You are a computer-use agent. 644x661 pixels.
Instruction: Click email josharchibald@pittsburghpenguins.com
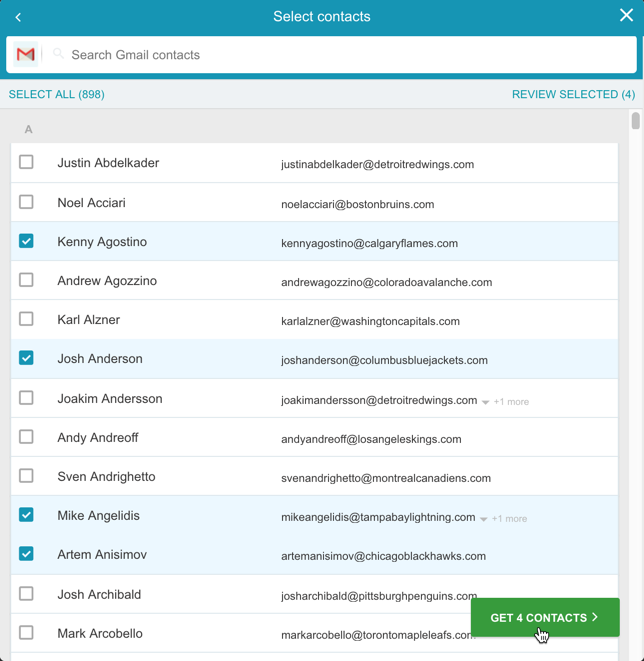(x=379, y=596)
